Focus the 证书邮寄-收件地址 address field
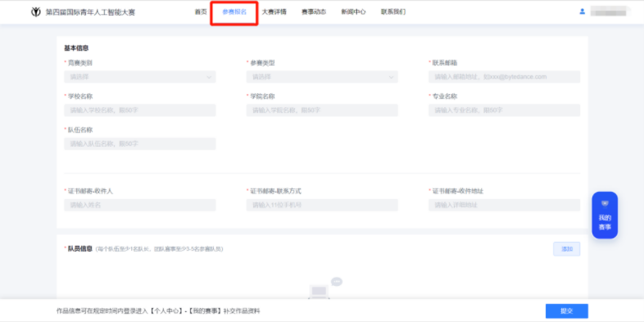Image resolution: width=644 pixels, height=322 pixels. [x=505, y=205]
